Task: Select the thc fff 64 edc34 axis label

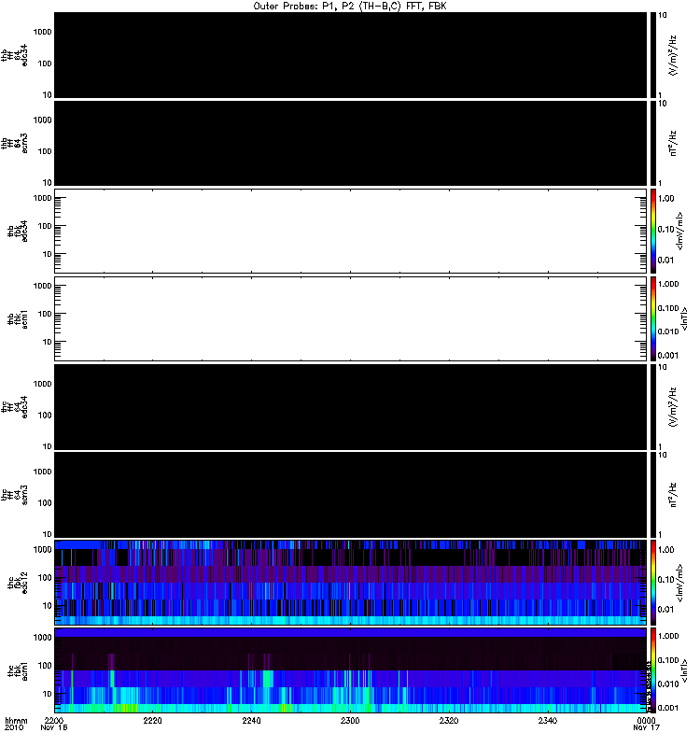Action: pyautogui.click(x=14, y=407)
